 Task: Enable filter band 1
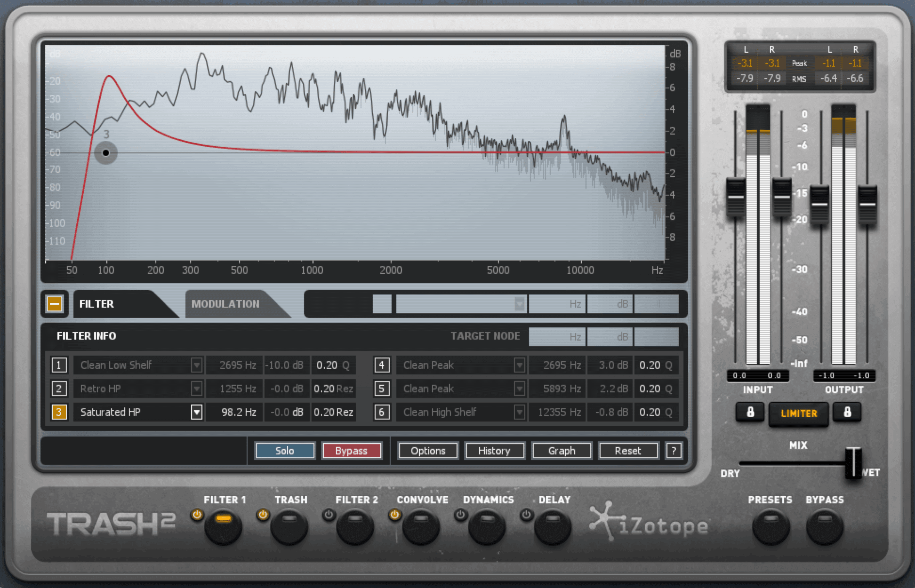coord(59,365)
